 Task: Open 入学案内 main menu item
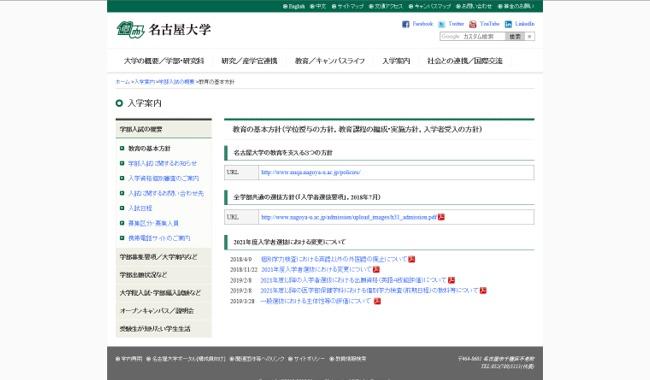[396, 61]
